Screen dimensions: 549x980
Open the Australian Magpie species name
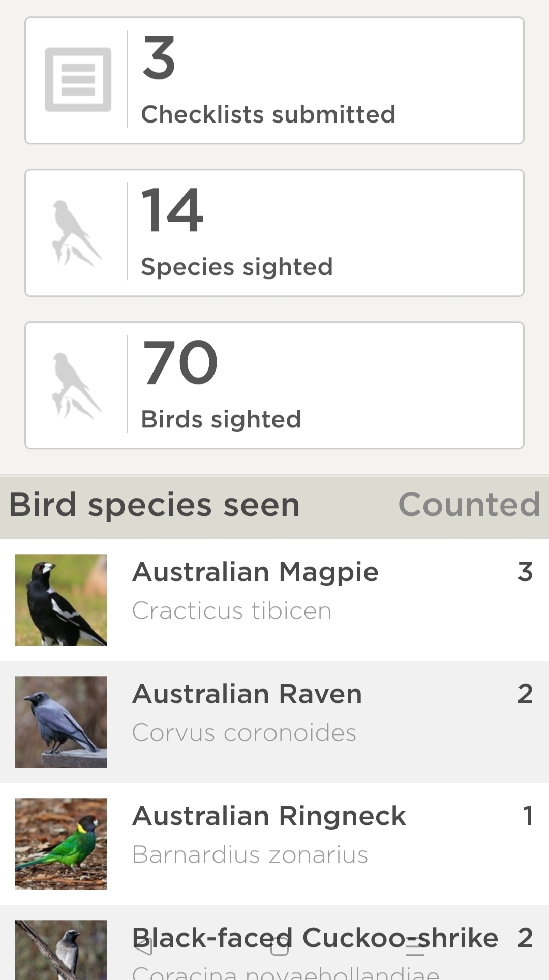click(255, 572)
